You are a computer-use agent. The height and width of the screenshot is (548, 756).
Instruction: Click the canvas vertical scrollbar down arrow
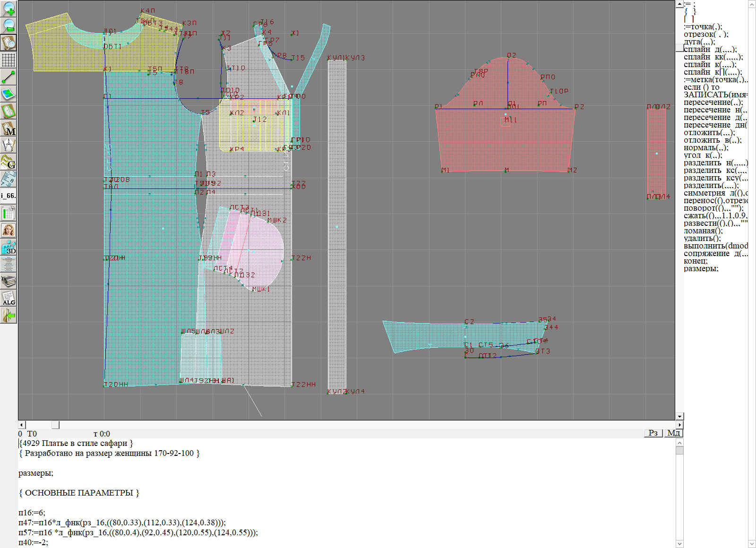click(x=679, y=416)
